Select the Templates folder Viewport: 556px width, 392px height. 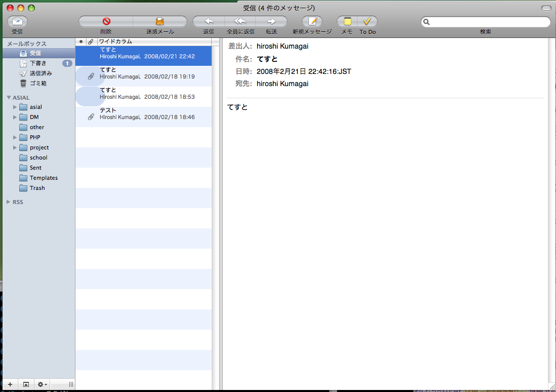[44, 178]
